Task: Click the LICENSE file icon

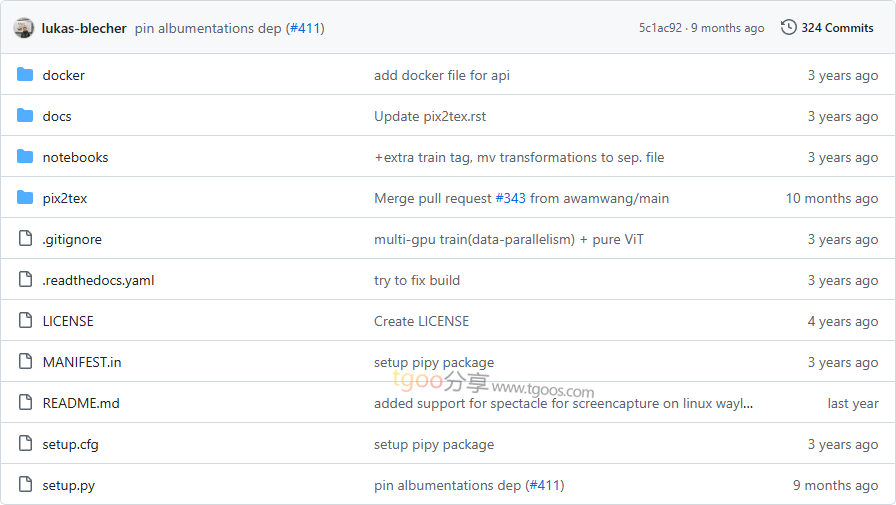Action: click(x=25, y=321)
